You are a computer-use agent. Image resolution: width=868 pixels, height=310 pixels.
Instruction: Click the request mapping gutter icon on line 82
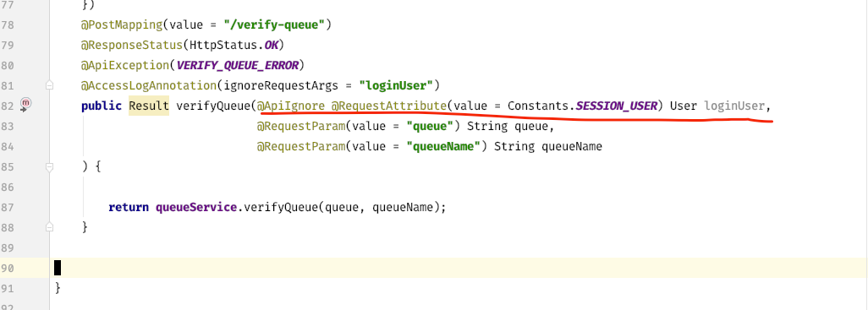(x=26, y=105)
